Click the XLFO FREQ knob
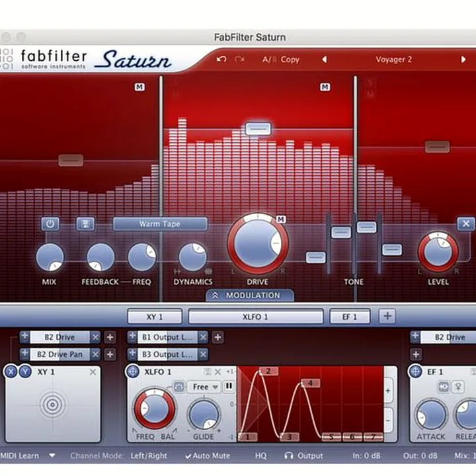The image size is (476, 476). point(155,409)
